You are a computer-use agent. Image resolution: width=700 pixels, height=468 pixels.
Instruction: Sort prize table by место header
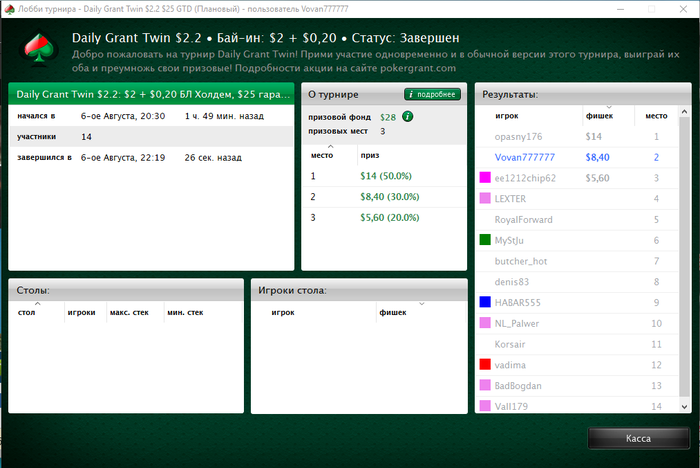point(322,155)
